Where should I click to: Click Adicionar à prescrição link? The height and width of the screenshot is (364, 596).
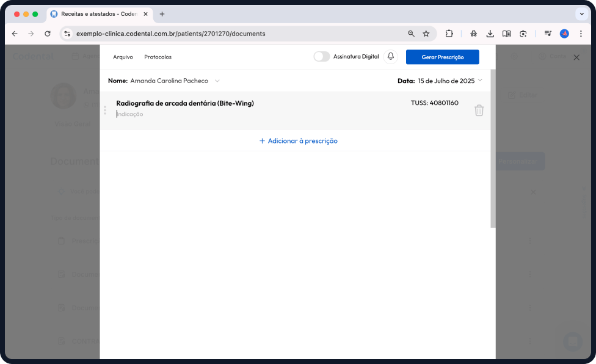[x=298, y=140]
